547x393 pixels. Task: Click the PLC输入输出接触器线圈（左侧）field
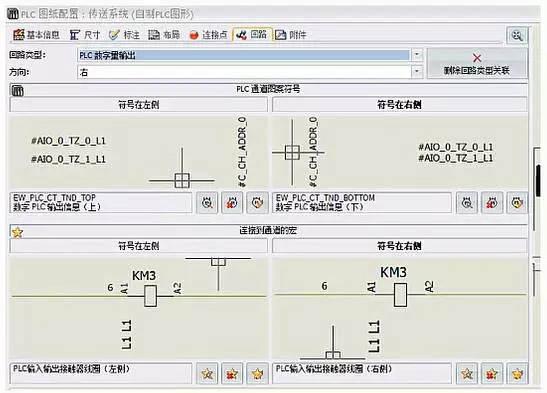click(x=101, y=373)
